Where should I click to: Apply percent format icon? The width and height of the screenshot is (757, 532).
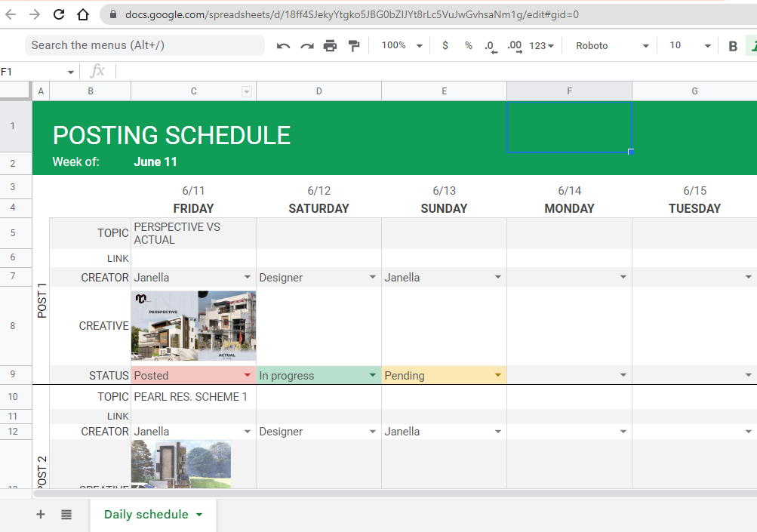[468, 46]
